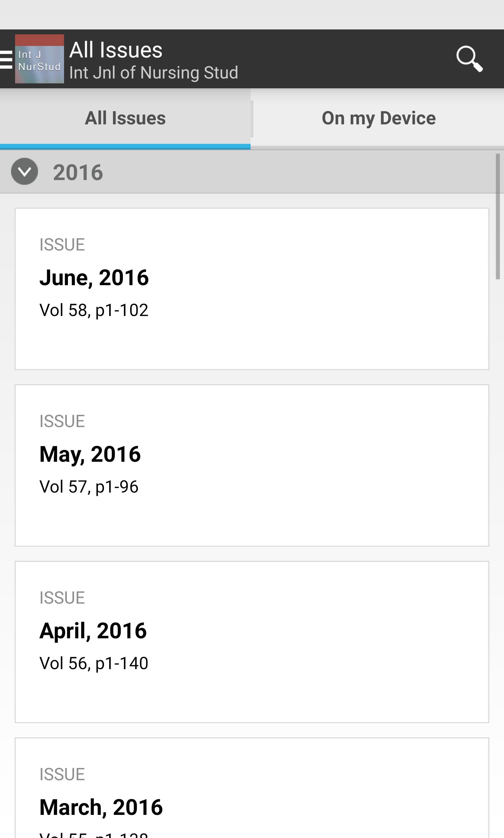Screen dimensions: 504x838
Task: Click the vertical scrollbar thumb
Action: (497, 217)
